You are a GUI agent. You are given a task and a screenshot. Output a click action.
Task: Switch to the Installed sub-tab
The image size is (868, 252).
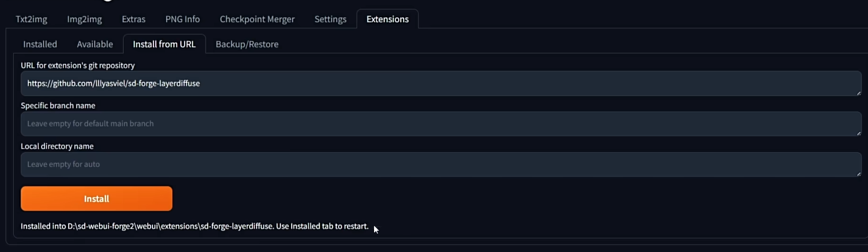(40, 44)
